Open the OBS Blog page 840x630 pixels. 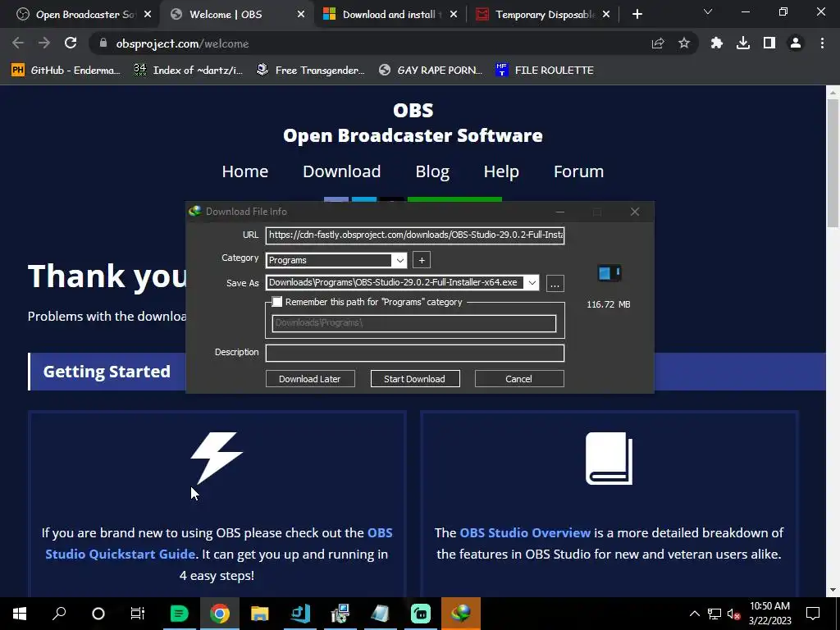pyautogui.click(x=432, y=171)
